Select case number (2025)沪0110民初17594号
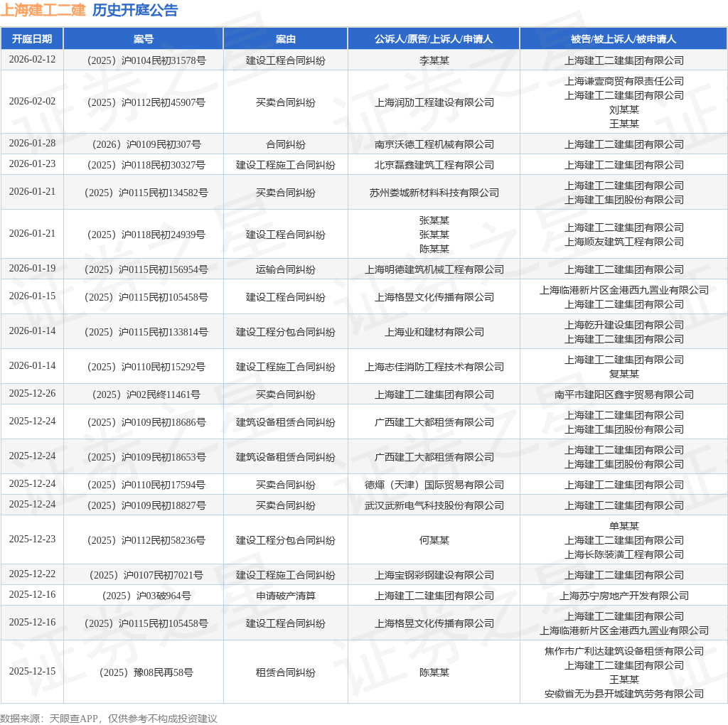This screenshot has width=728, height=725. (146, 485)
